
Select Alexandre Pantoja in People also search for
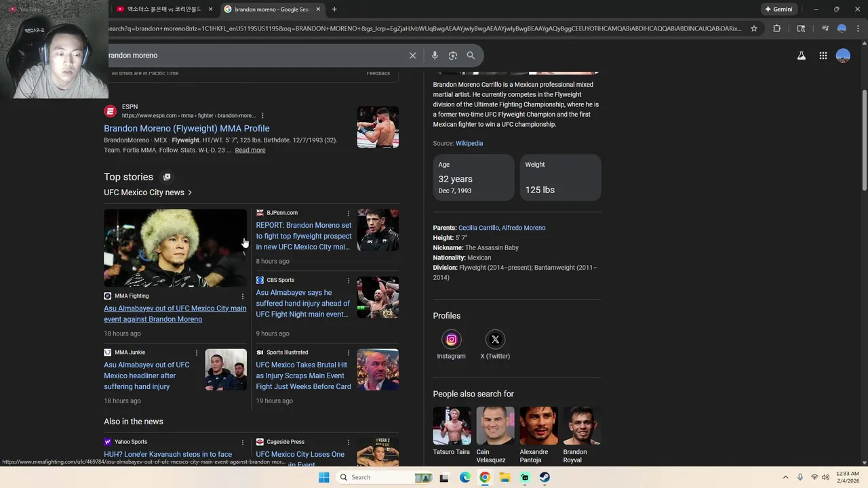538,435
